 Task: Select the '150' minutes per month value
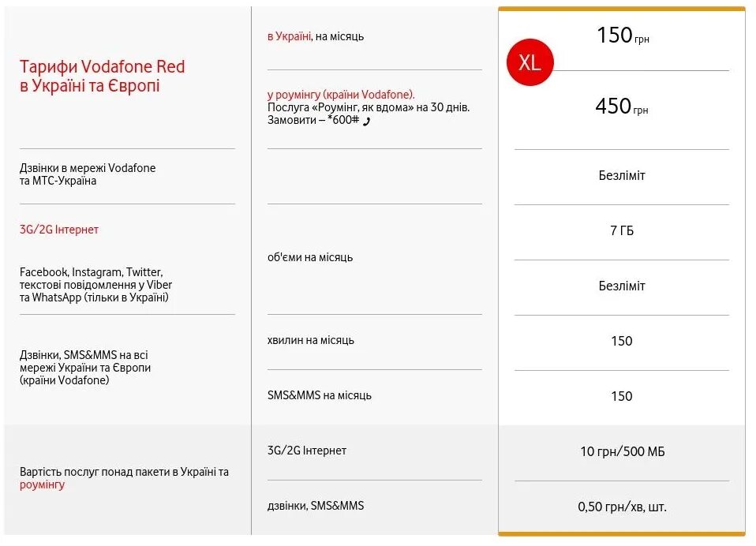[622, 341]
